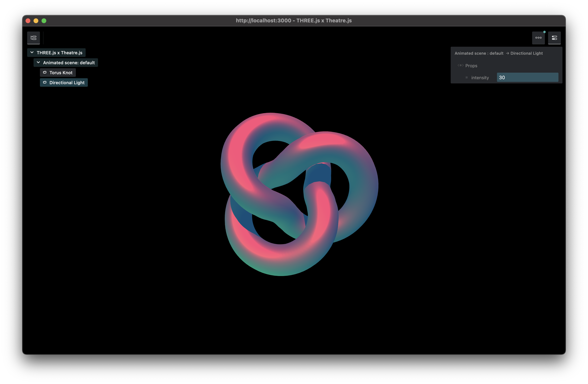
Task: Select the Torus Knot object in outline
Action: [x=61, y=73]
